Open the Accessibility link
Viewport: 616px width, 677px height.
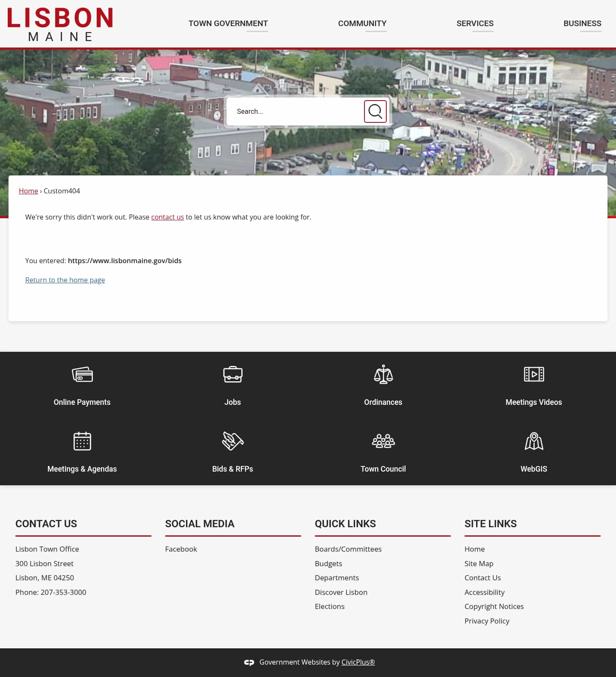point(484,592)
